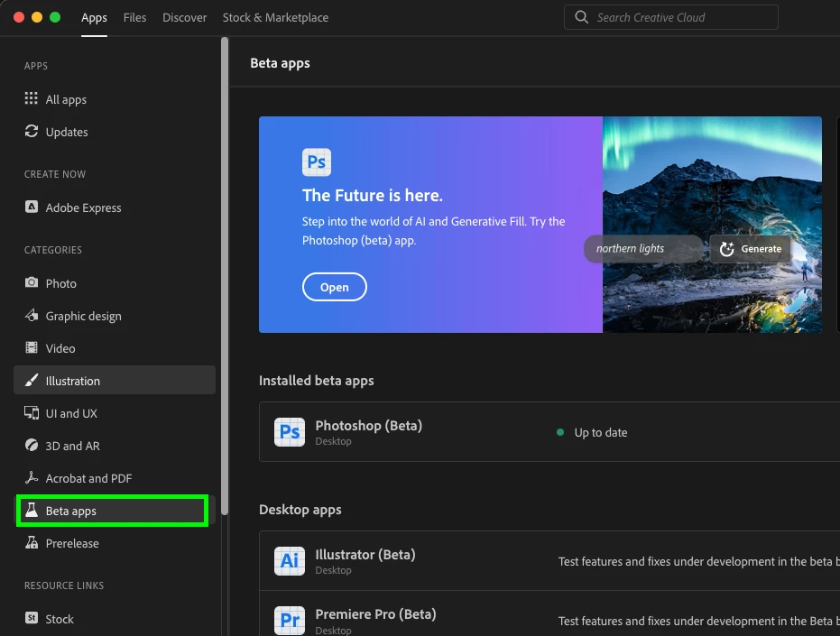Select Prerelease in the sidebar

click(114, 543)
